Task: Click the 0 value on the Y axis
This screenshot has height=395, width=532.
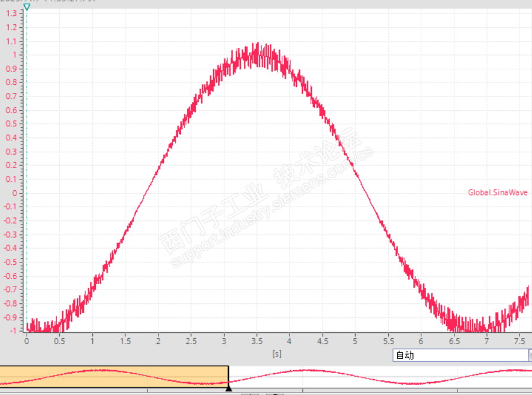Action: (x=15, y=193)
